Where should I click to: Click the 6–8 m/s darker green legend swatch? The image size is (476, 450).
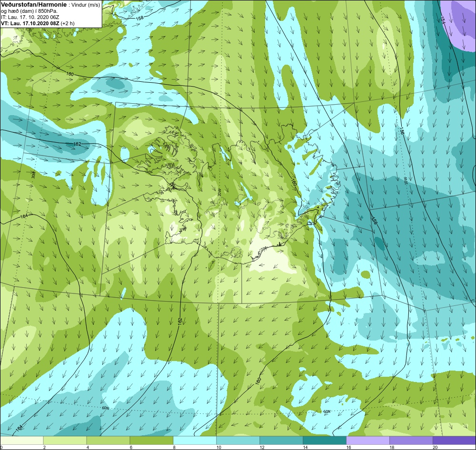click(151, 440)
